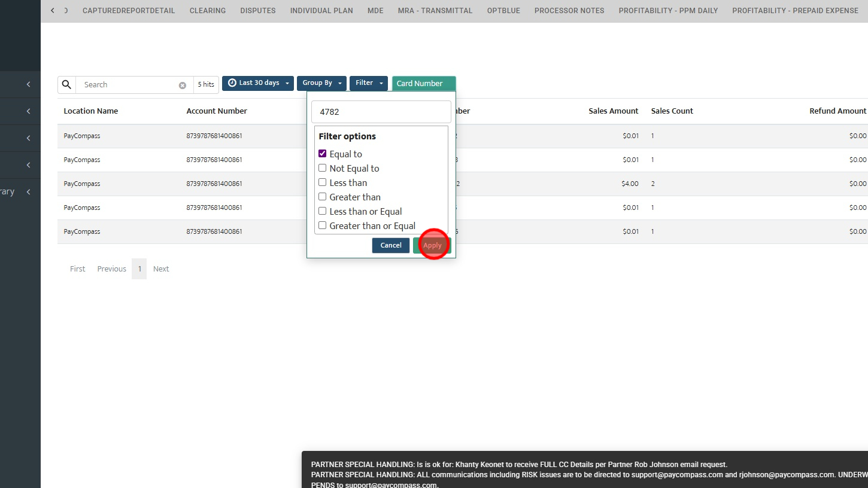Go to the Next results page
This screenshot has height=488, width=868.
pos(161,269)
